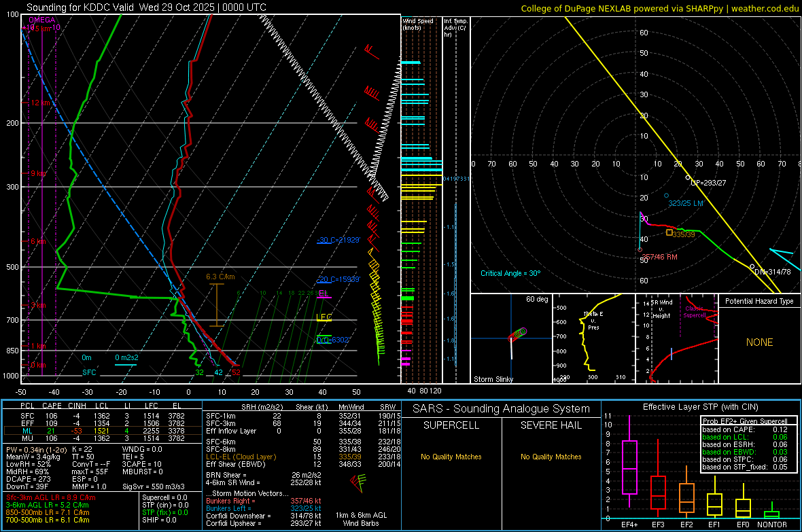Viewport: 802px width, 532px height.
Task: Click the 'SARS - Sounding Analogue System' header
Action: click(x=502, y=409)
